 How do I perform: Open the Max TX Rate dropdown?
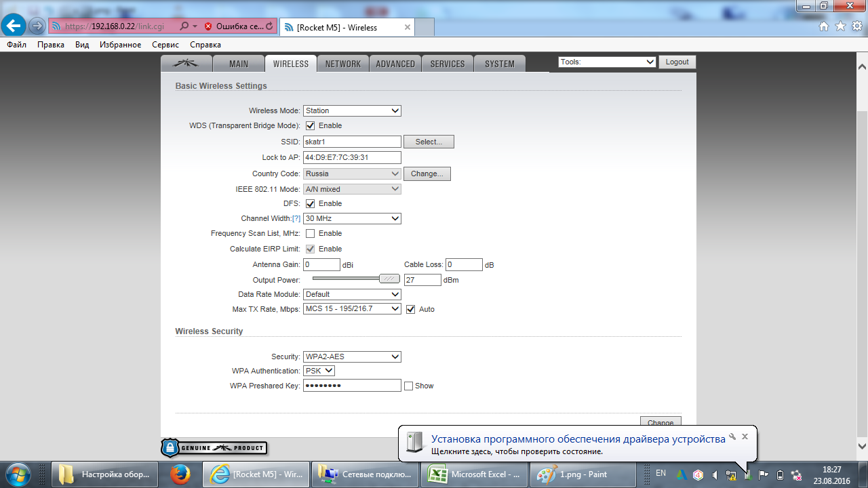coord(352,308)
